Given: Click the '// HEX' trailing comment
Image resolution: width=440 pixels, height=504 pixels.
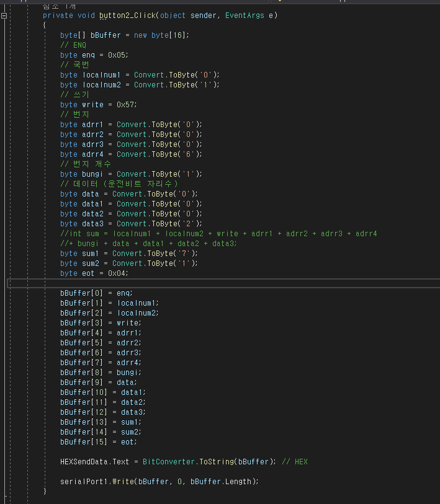Looking at the screenshot, I should tap(295, 462).
